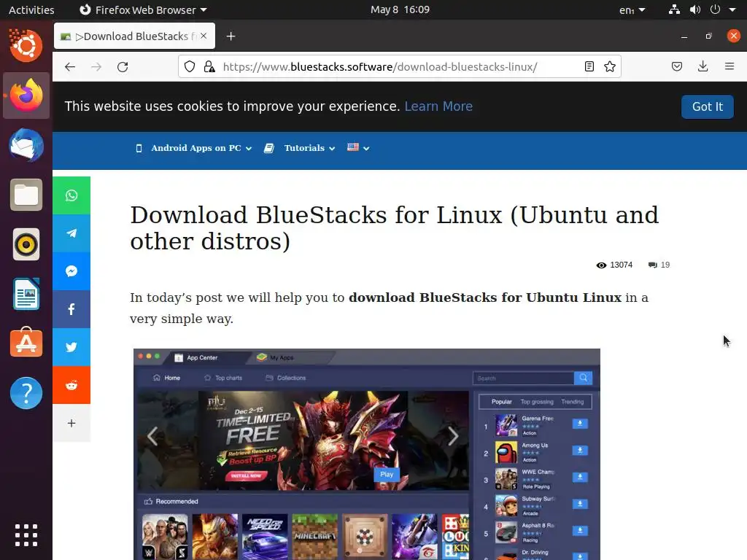Click the network status tray icon
This screenshot has height=560, width=747.
point(674,9)
